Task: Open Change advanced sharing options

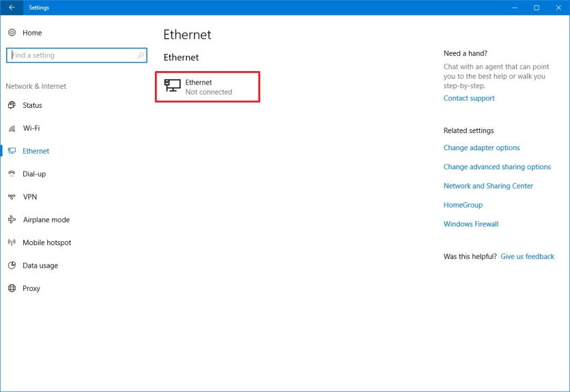Action: tap(497, 167)
